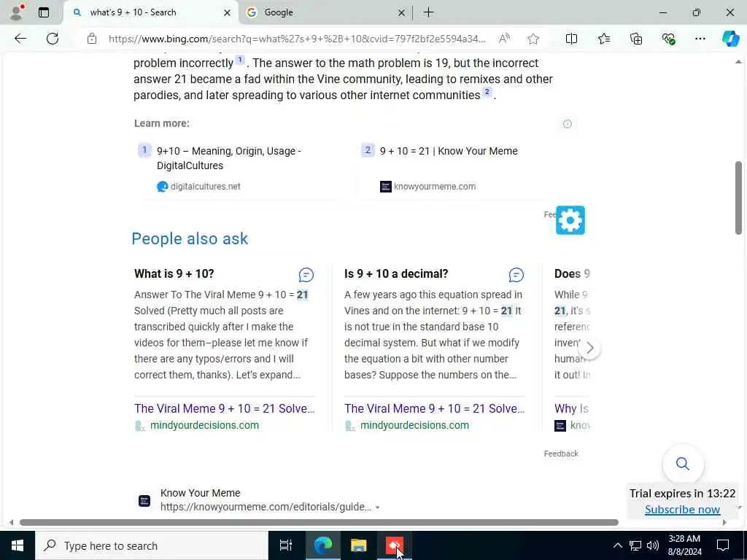The width and height of the screenshot is (747, 560).
Task: Open 'The Viral Meme' link under 'What is 9 + 10?'
Action: (225, 408)
